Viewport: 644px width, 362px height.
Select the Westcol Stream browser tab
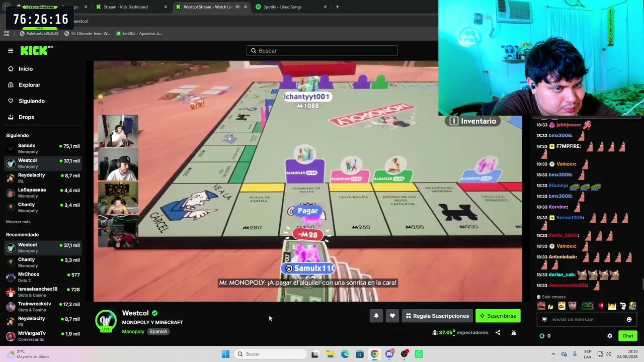click(x=212, y=7)
